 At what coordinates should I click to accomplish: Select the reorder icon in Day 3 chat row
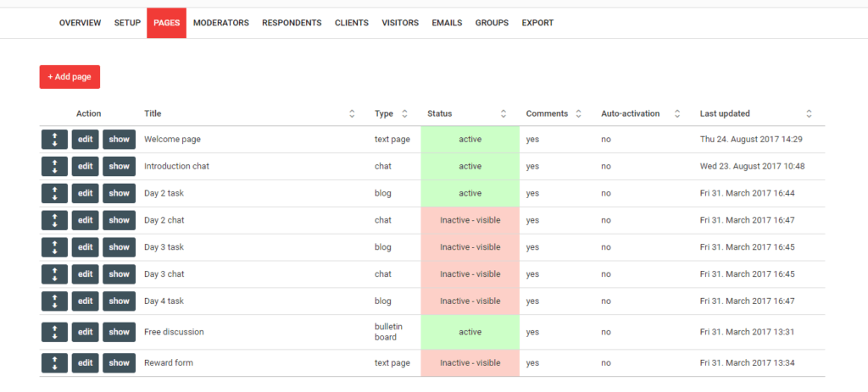click(x=54, y=274)
